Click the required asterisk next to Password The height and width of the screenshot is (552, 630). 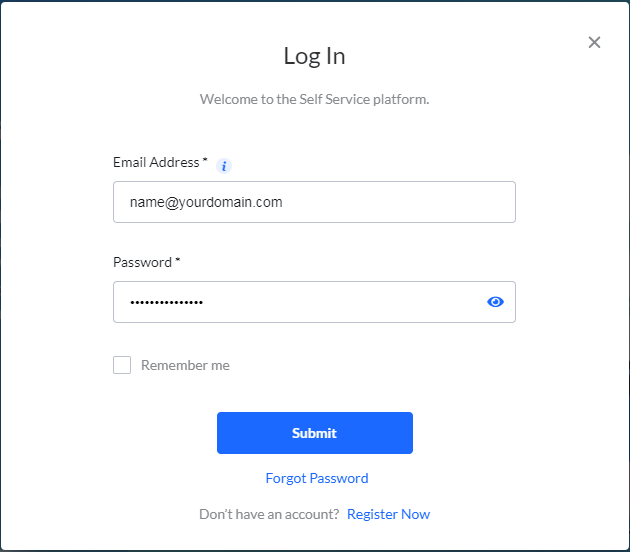click(178, 261)
